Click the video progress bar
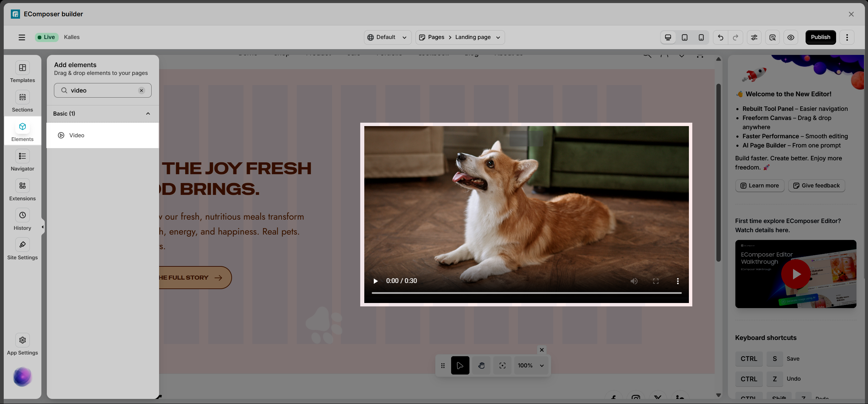 (526, 293)
